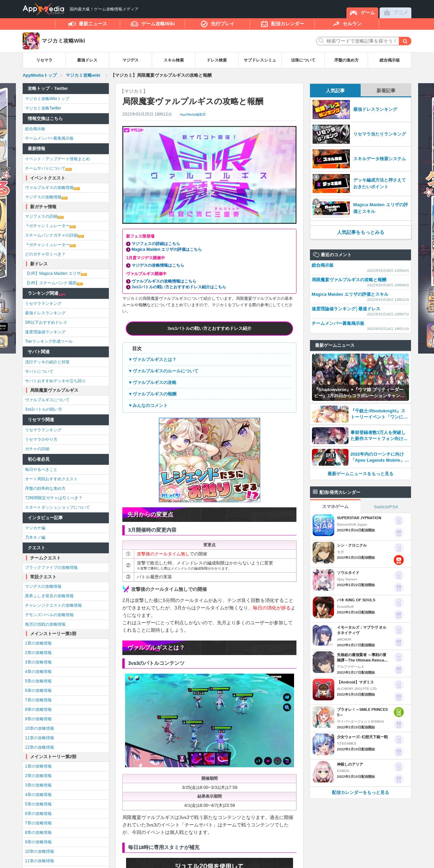Open the バキ KING OF SOULS app icon
The height and width of the screenshot is (868, 434).
click(x=323, y=607)
